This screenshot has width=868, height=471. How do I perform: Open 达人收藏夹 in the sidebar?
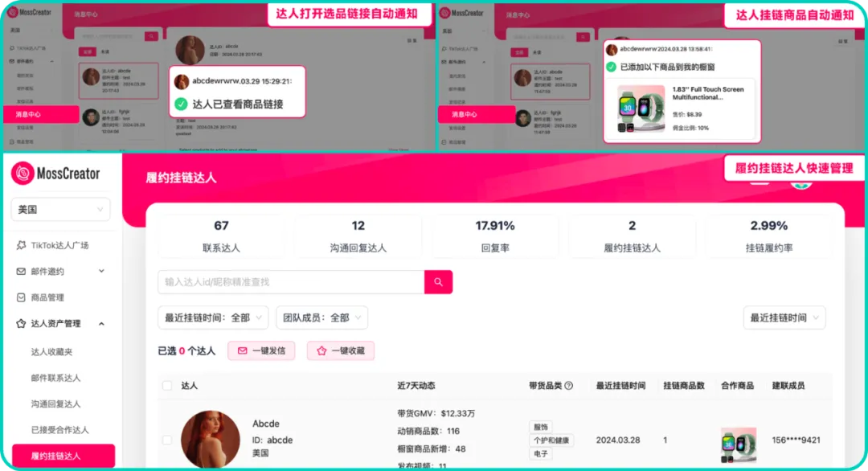(51, 351)
